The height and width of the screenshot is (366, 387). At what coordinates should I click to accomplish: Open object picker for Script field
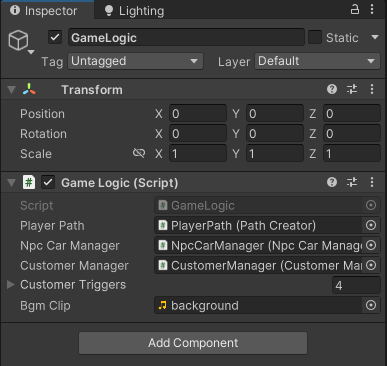tap(371, 205)
